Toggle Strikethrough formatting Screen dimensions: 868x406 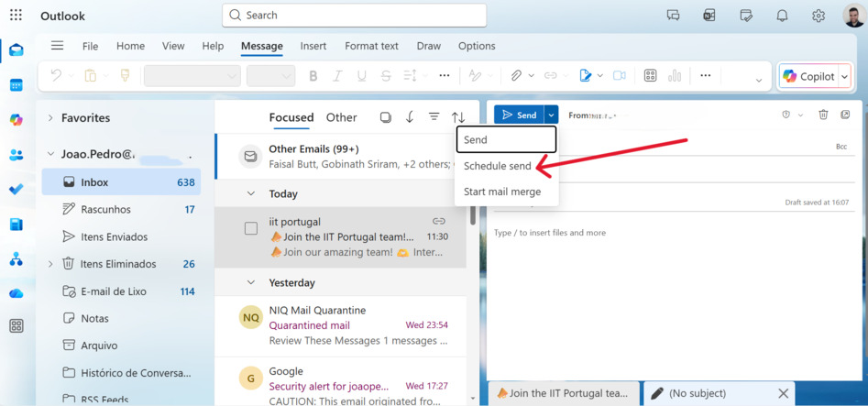[386, 76]
